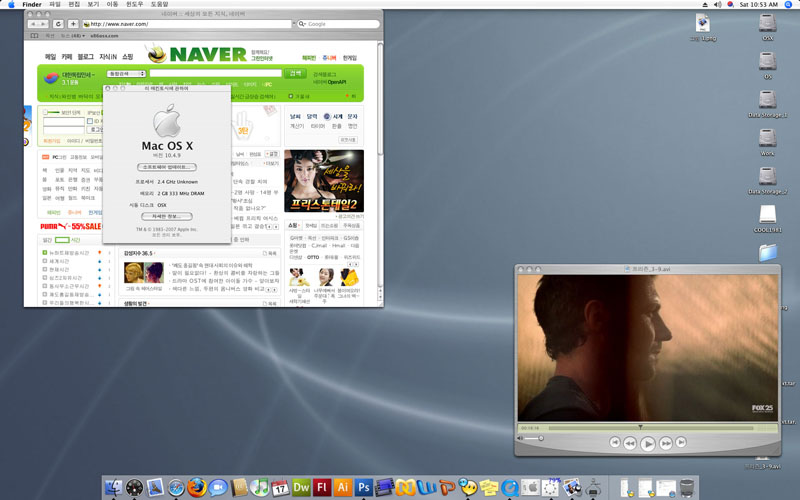The width and height of the screenshot is (800, 500).
Task: Launch Firefox from the Dock
Action: (x=197, y=488)
